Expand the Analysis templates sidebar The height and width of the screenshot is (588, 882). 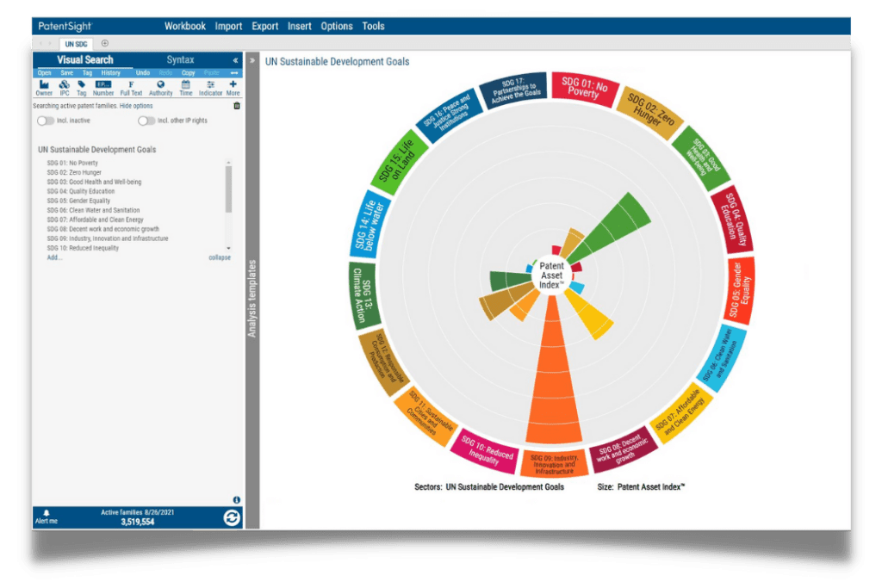tap(252, 60)
